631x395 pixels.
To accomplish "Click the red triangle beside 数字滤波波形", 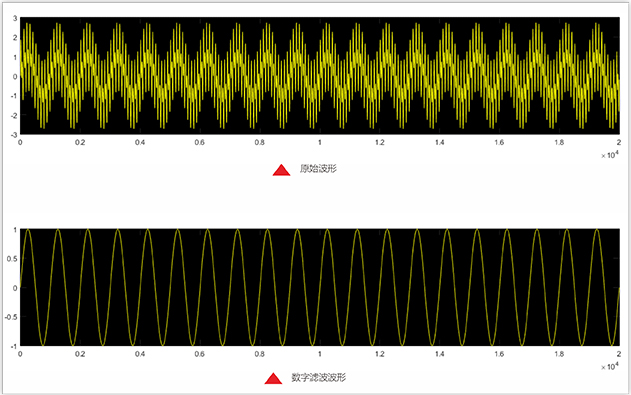I will click(273, 379).
